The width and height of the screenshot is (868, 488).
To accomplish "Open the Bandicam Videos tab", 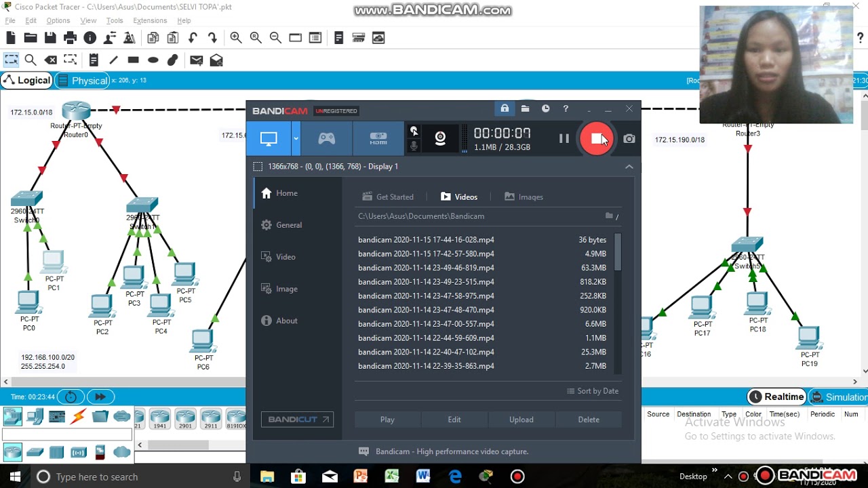I will (460, 197).
